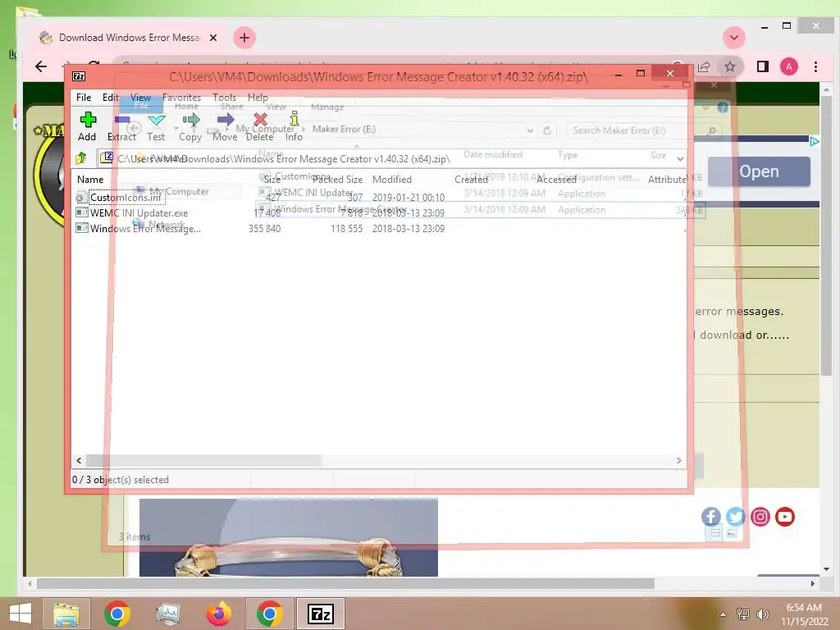Click the ad choices triangle icon

click(815, 141)
